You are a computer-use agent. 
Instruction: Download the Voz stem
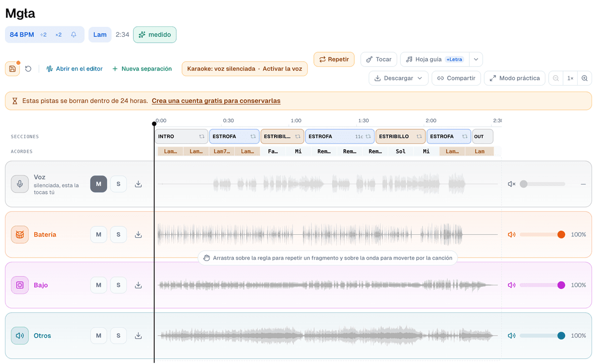pos(138,184)
